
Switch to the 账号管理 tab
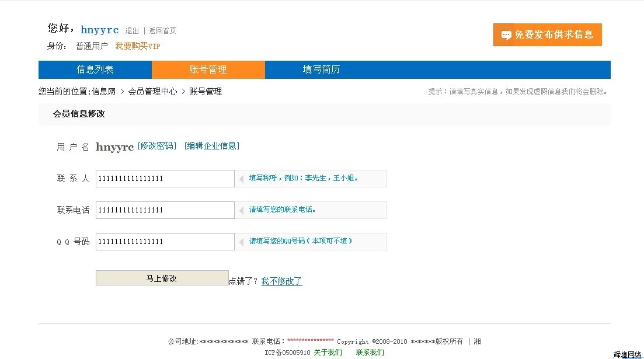pyautogui.click(x=208, y=69)
